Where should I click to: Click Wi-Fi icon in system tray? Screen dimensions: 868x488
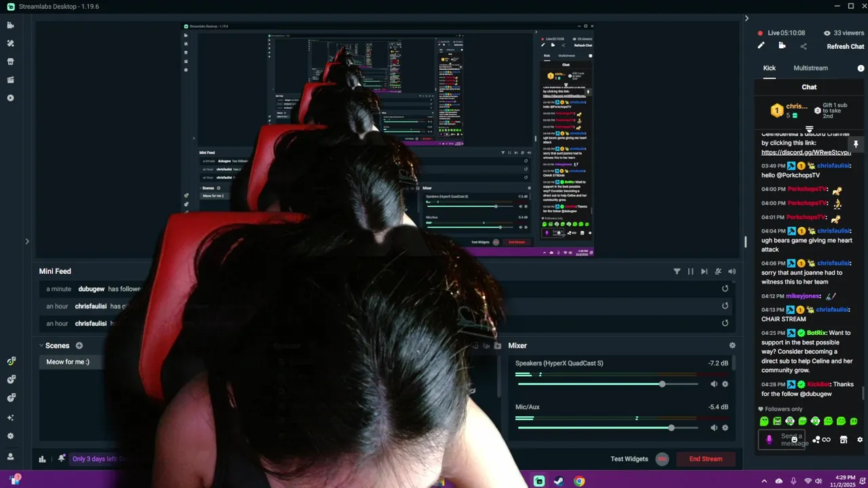(x=808, y=481)
